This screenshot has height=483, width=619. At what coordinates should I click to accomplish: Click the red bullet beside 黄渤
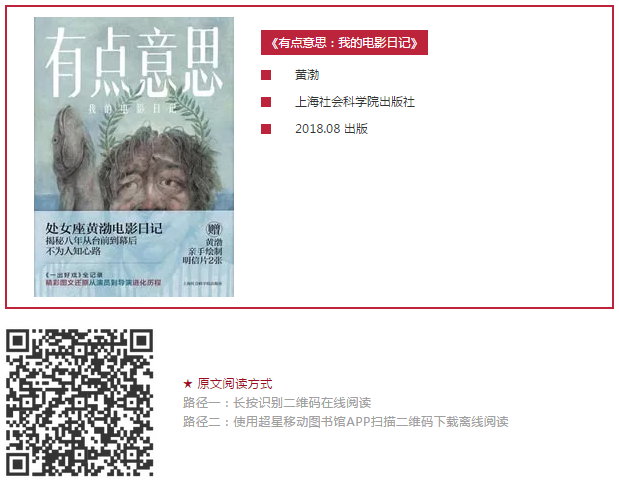266,75
